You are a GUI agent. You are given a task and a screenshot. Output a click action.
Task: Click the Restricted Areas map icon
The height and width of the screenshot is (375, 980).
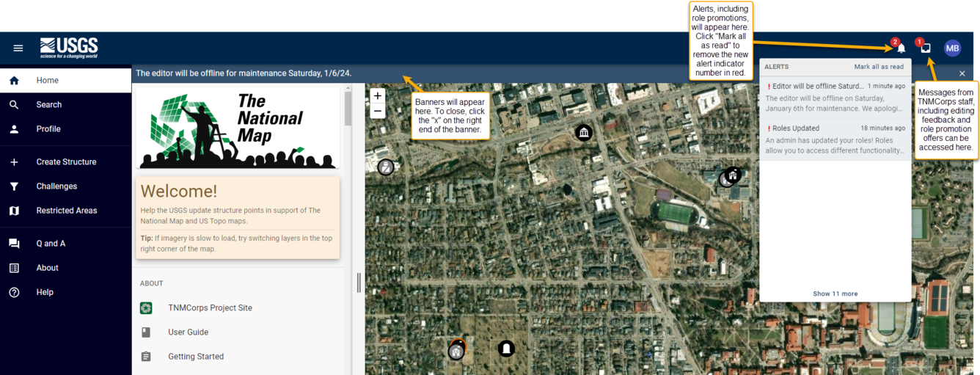pos(14,211)
